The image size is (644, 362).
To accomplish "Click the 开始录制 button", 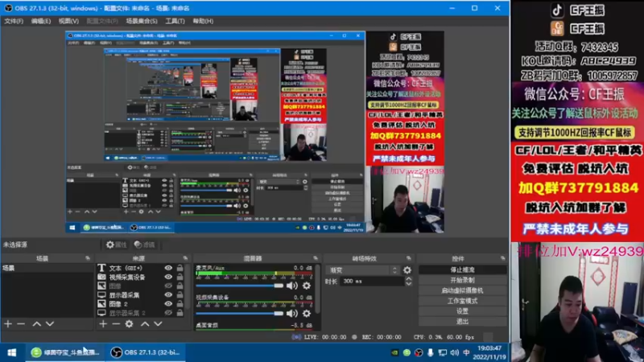I will pyautogui.click(x=462, y=280).
